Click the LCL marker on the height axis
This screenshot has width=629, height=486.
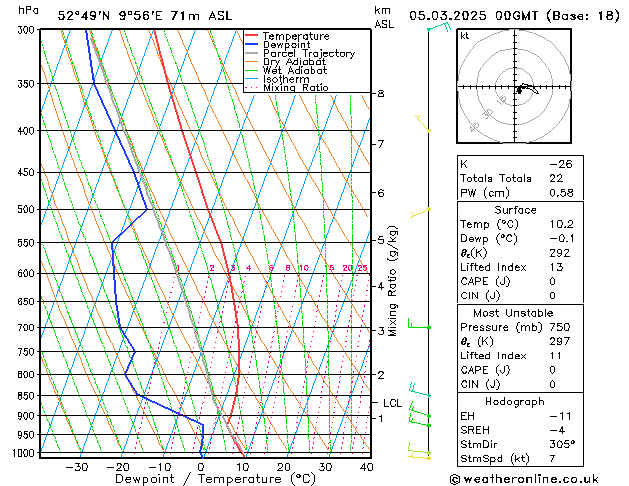point(392,403)
